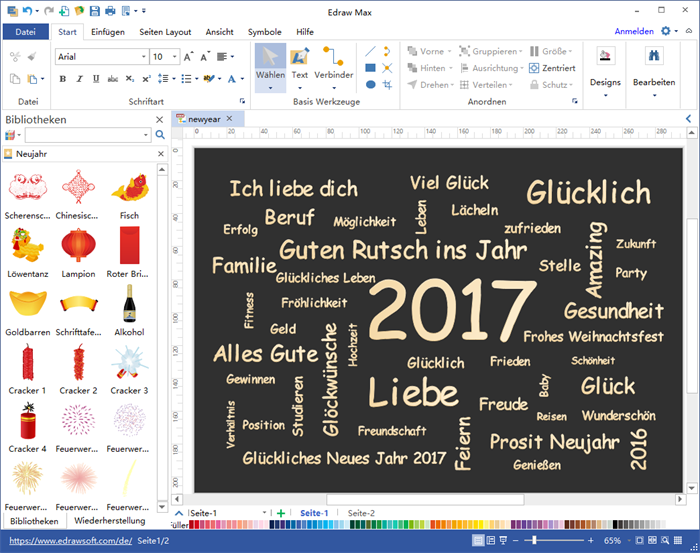Open the library search combo box dropdown
Viewport: 700px width, 553px height.
[146, 135]
